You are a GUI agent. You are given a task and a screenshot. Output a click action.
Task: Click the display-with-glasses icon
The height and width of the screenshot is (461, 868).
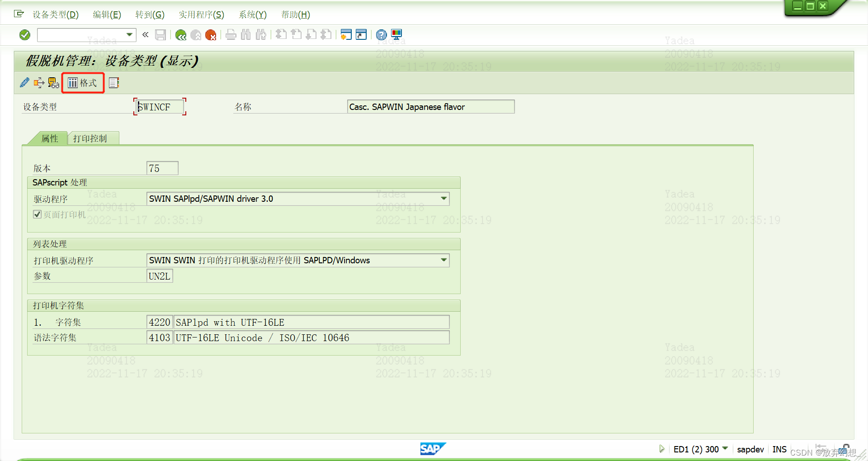click(54, 83)
